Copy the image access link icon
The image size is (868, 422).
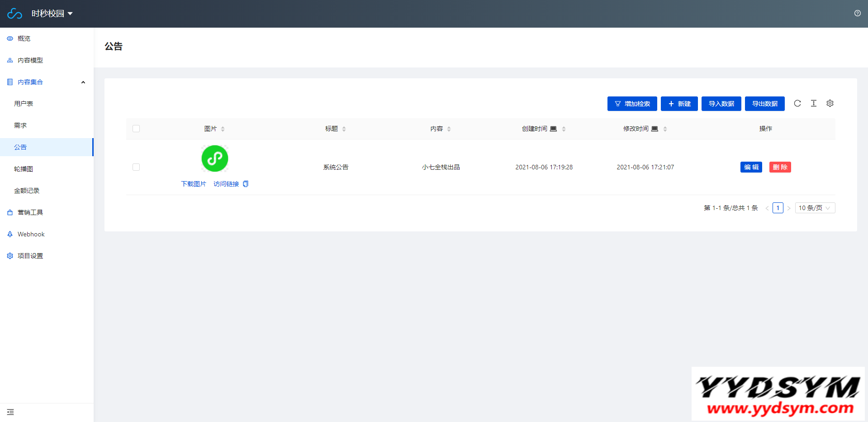tap(246, 184)
